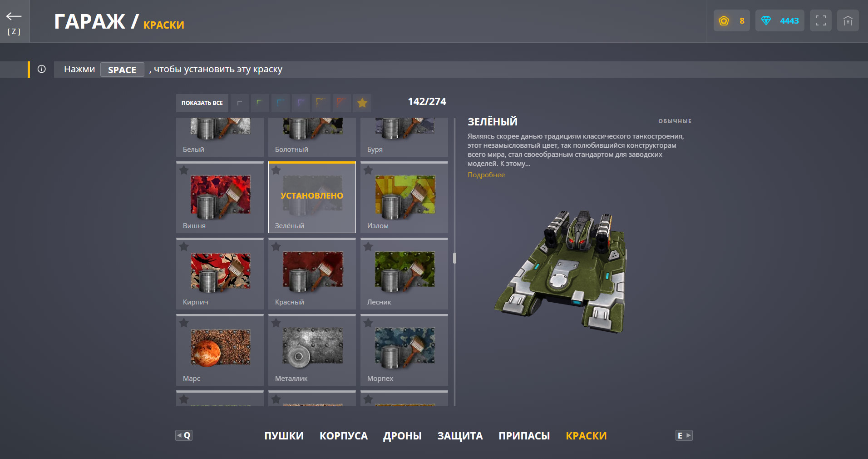
Task: Filter paints by green rarity
Action: pos(260,103)
